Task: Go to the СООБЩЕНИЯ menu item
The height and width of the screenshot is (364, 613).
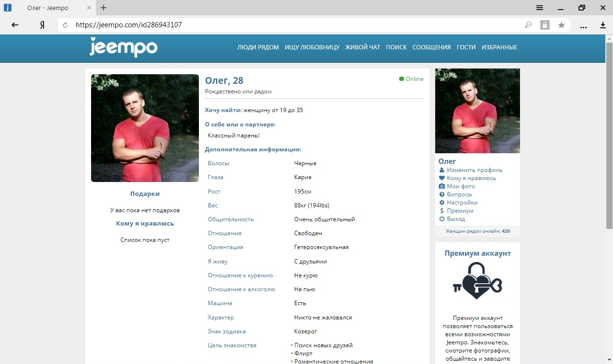Action: pos(431,47)
